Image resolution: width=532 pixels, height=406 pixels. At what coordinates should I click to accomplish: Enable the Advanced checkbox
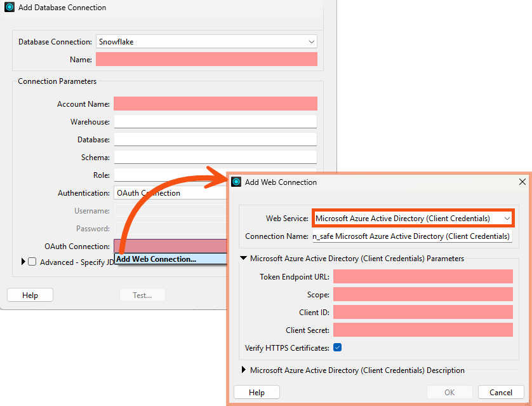click(x=32, y=261)
